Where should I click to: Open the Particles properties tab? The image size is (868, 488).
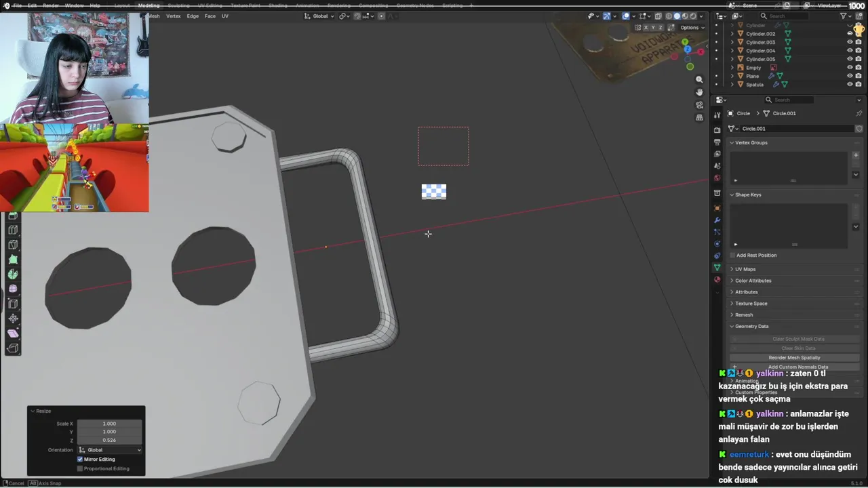[x=717, y=232]
